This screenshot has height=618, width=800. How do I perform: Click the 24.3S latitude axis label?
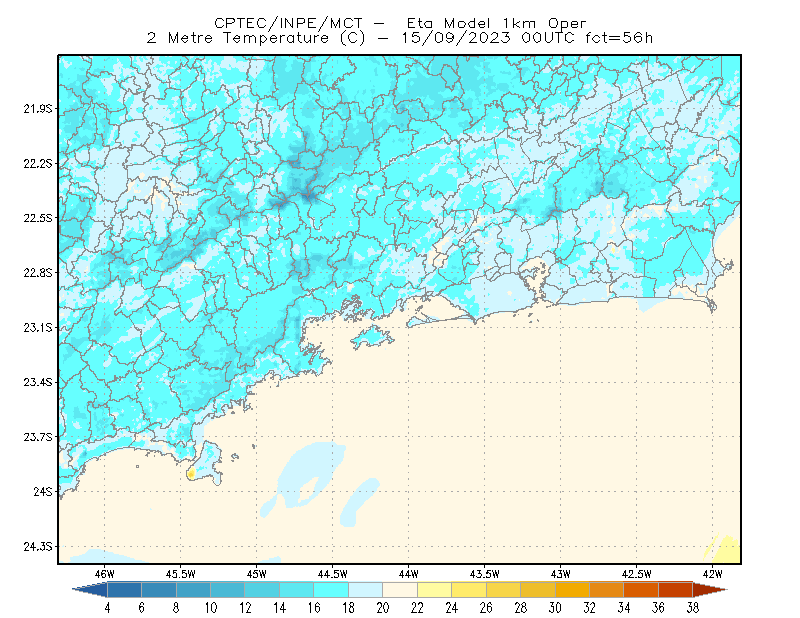[x=38, y=547]
